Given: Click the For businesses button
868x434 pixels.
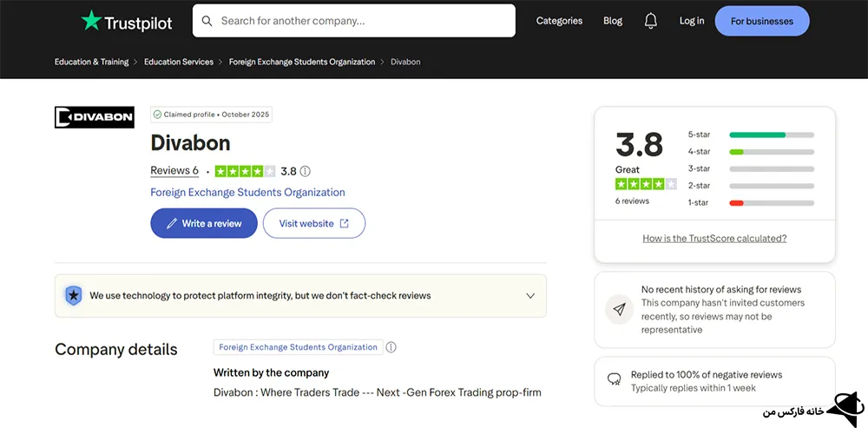Looking at the screenshot, I should point(762,21).
